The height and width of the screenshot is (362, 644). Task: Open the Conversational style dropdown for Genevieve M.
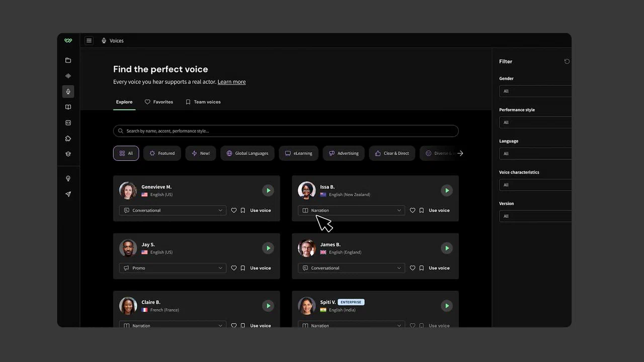(173, 211)
